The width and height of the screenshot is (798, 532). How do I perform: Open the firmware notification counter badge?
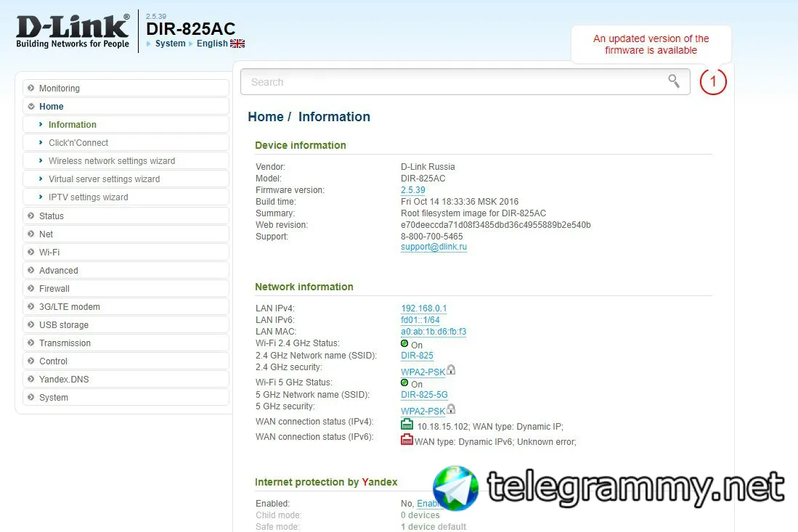pos(713,81)
